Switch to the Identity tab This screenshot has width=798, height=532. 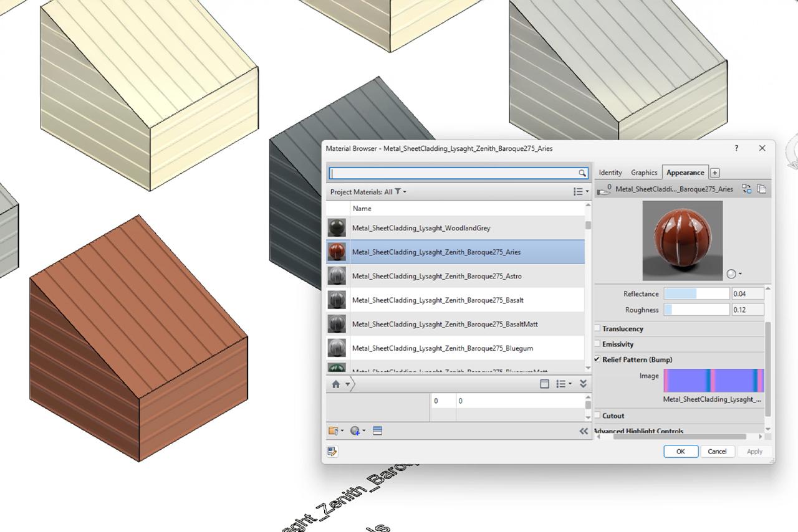point(610,173)
